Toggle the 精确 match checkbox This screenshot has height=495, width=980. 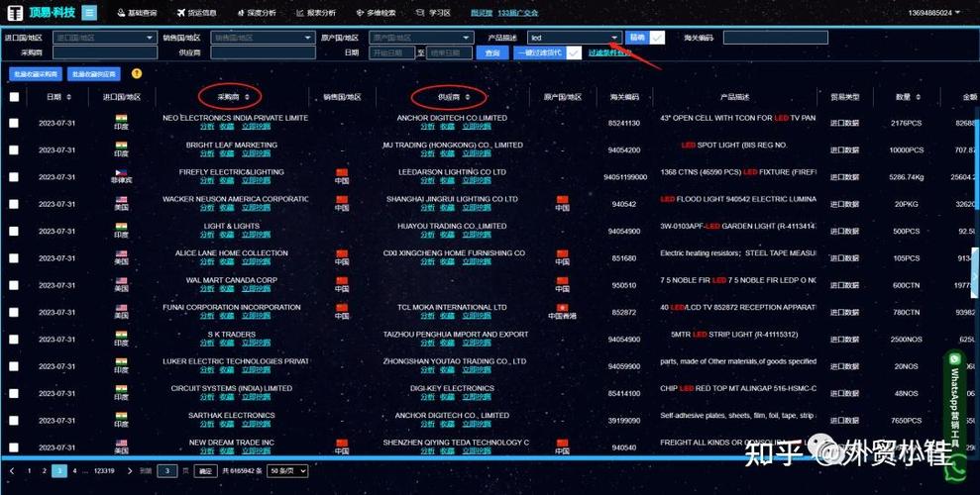pyautogui.click(x=657, y=38)
